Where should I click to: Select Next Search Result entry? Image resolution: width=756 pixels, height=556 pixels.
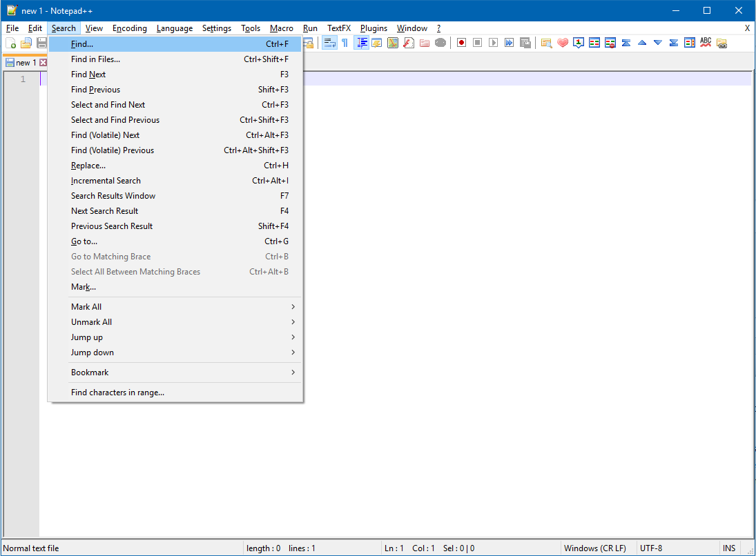175,211
